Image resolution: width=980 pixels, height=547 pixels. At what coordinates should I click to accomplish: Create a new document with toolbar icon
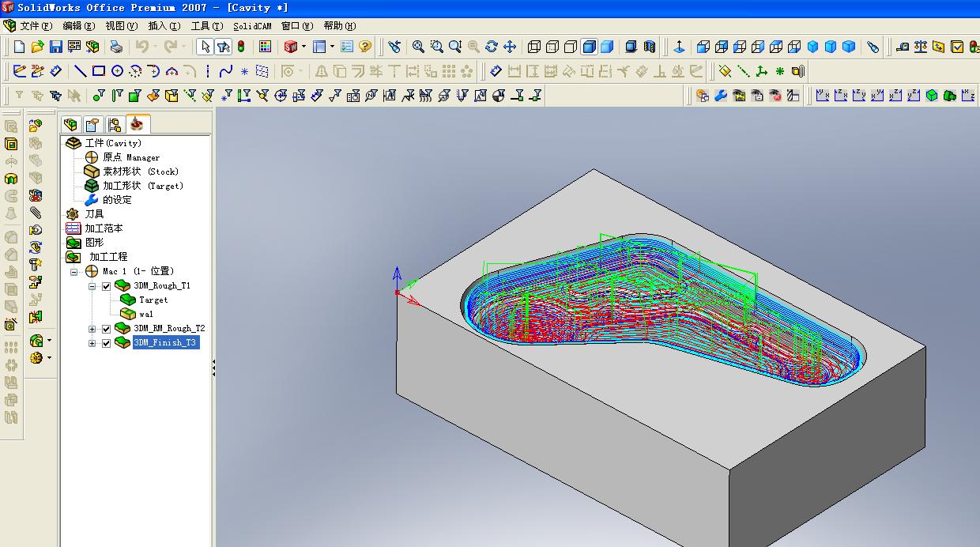point(20,47)
